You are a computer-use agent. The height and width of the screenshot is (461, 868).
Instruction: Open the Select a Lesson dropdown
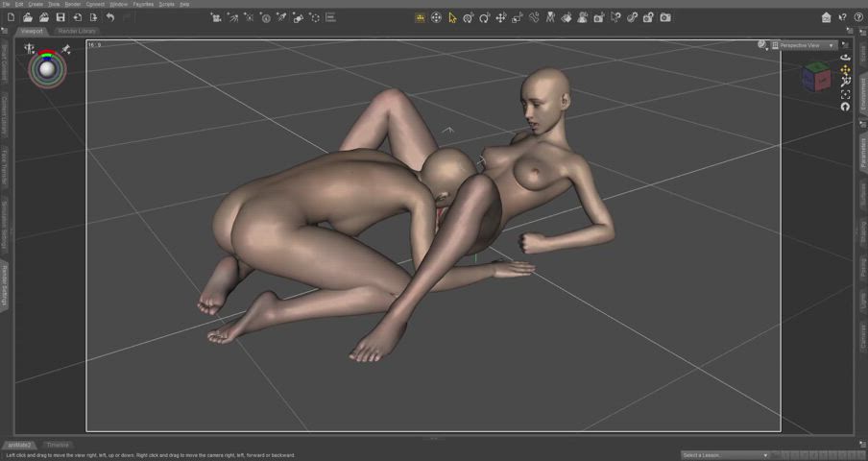tap(725, 455)
